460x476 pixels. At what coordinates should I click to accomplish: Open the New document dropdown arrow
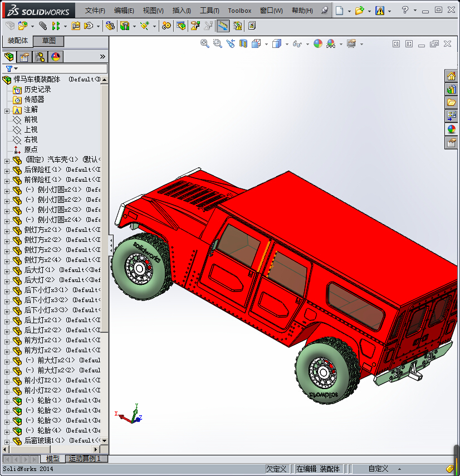(x=349, y=11)
